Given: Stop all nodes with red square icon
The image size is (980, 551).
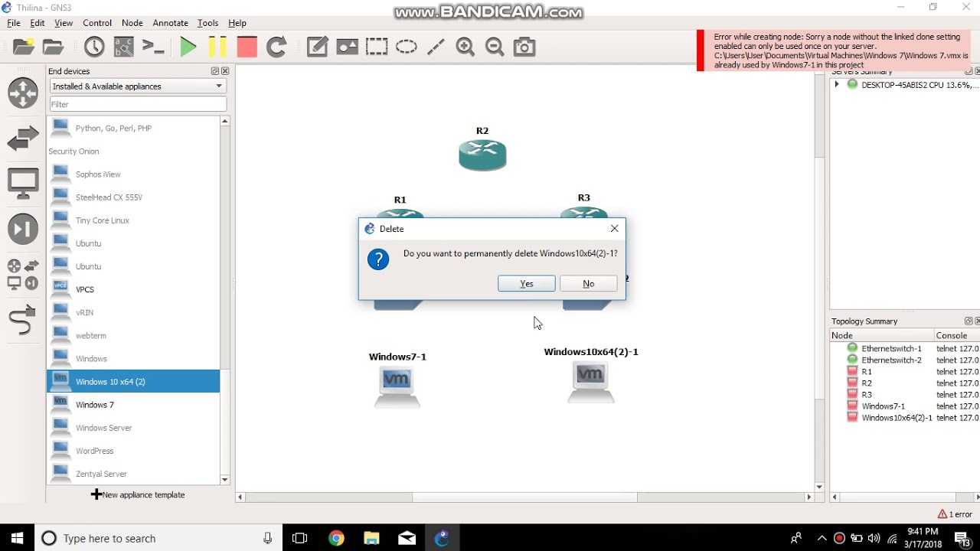Looking at the screenshot, I should pos(247,47).
